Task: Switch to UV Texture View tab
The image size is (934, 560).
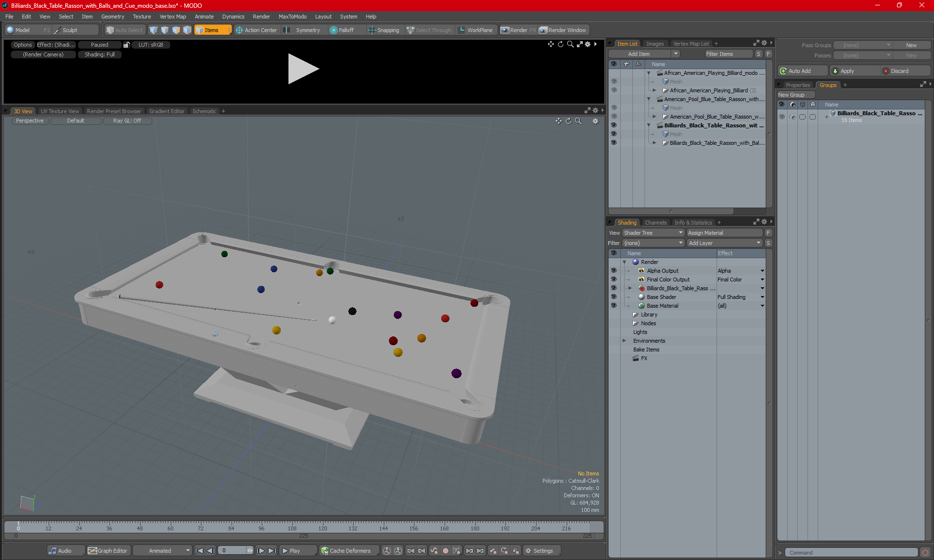Action: pyautogui.click(x=59, y=111)
